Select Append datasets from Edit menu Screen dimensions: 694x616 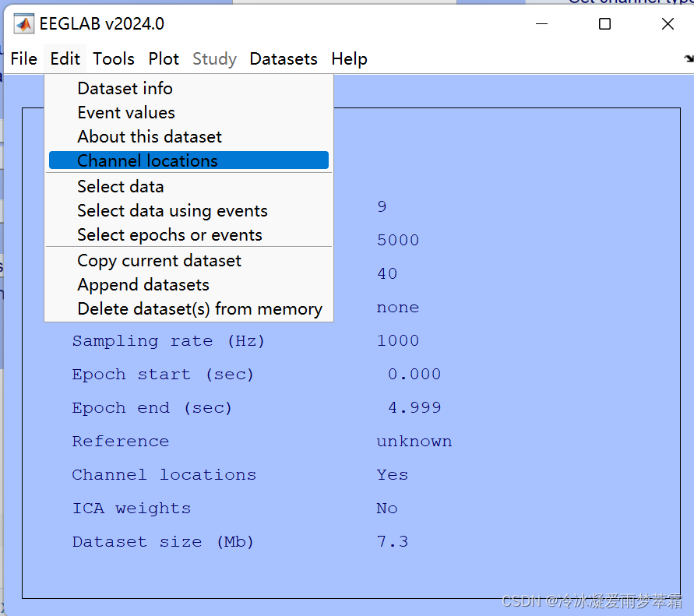coord(143,284)
